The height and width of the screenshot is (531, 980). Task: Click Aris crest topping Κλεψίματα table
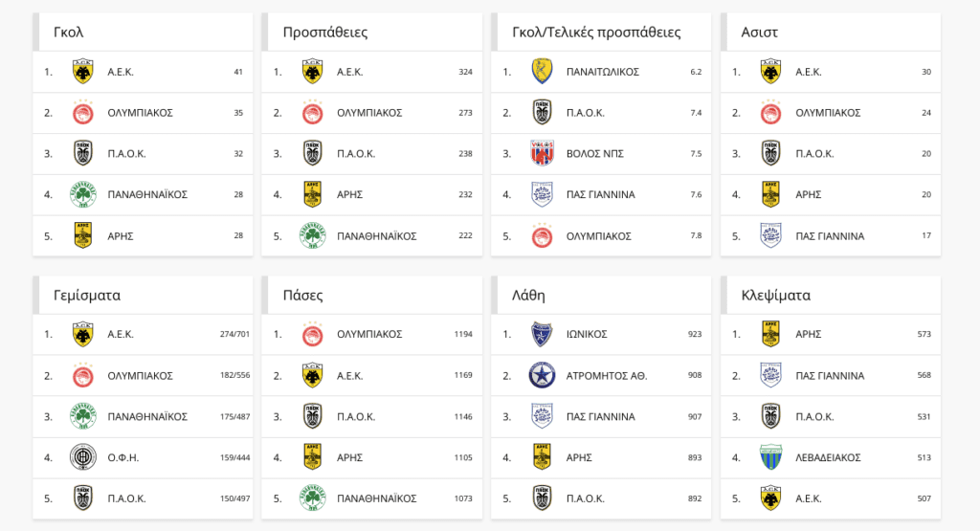coord(770,334)
